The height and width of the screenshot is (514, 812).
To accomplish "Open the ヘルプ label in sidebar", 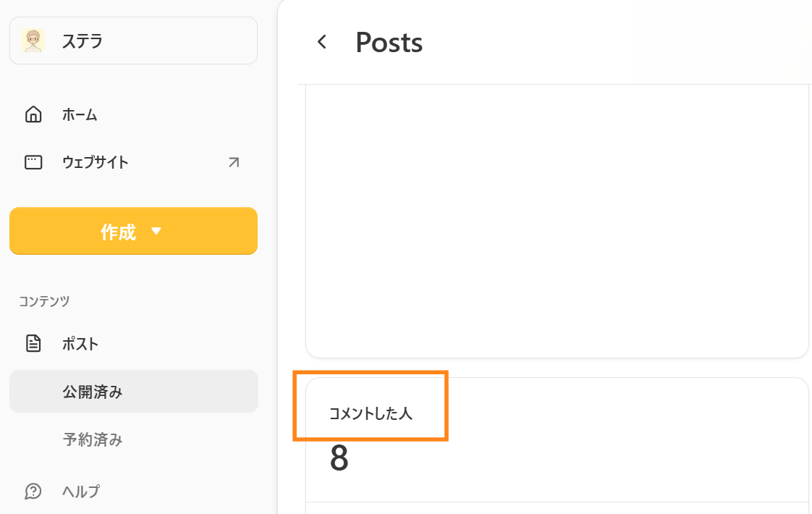I will coord(81,491).
